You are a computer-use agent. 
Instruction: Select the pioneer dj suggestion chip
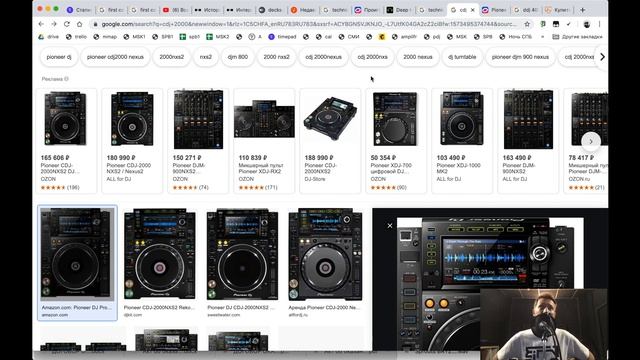(x=59, y=57)
